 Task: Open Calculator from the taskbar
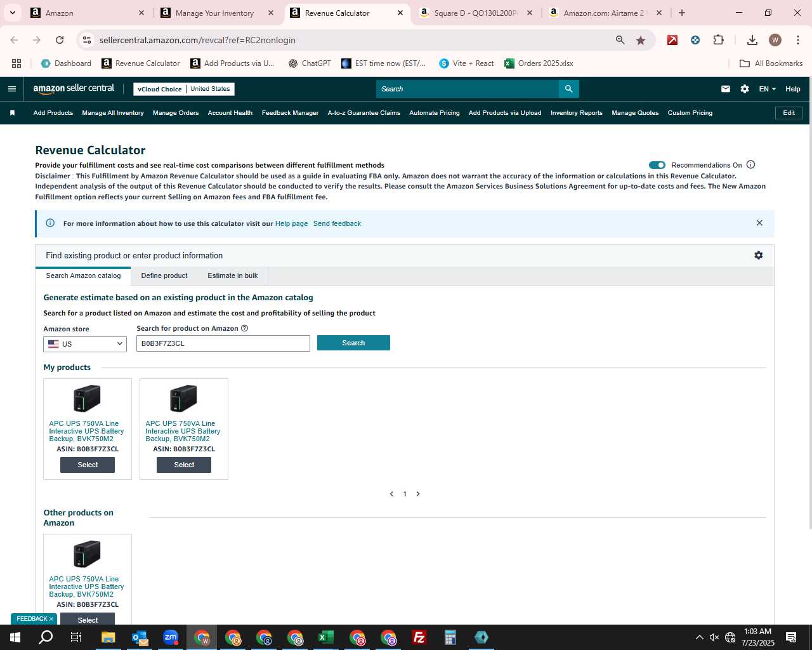450,637
